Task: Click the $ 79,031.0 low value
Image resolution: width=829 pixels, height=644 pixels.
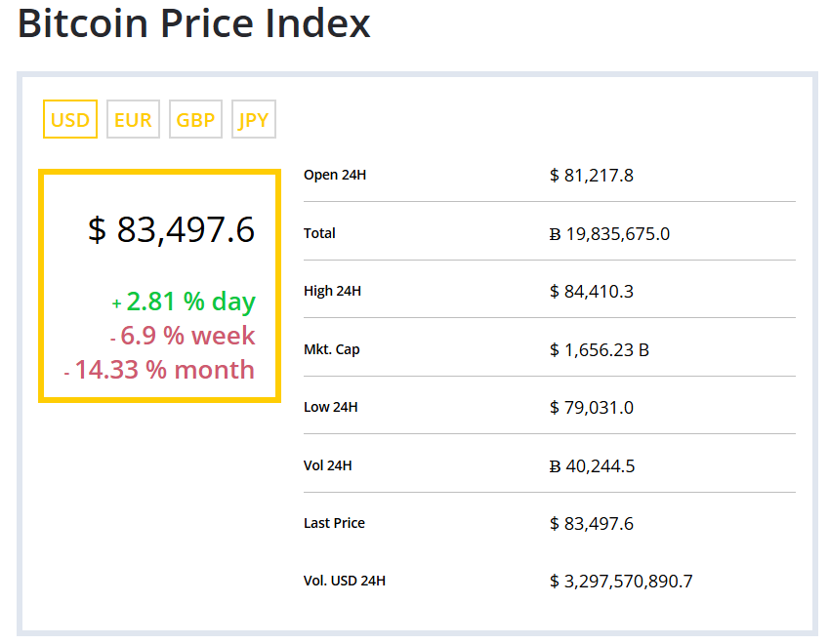Action: click(592, 408)
